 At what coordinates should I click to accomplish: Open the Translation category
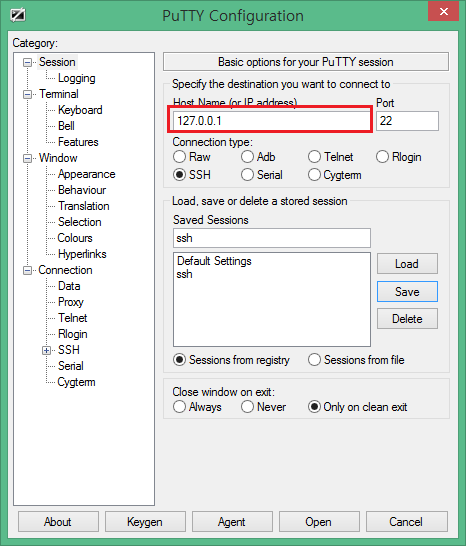[84, 206]
